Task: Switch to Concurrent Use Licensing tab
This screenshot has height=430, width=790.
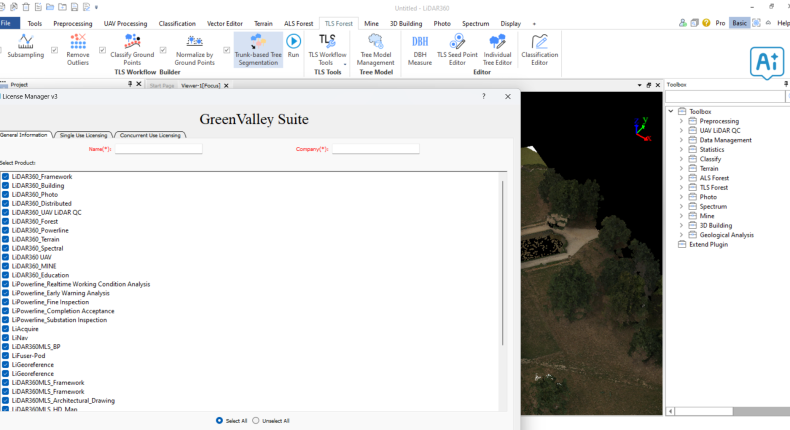Action: 150,135
